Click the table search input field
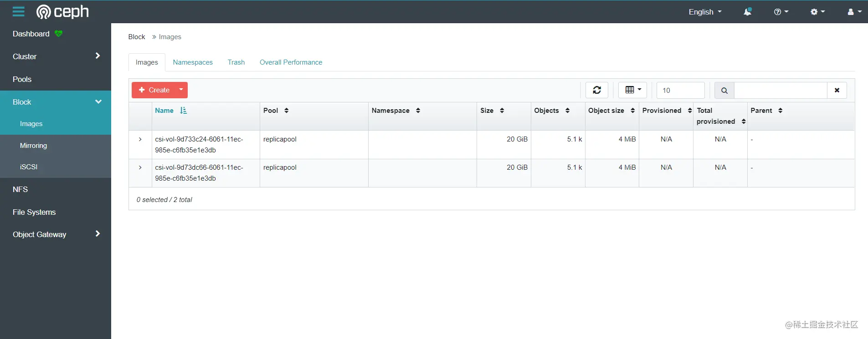This screenshot has width=868, height=339. [781, 91]
